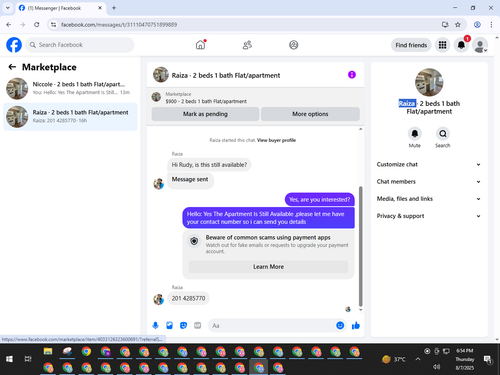
Task: Click the 'Yes, are you interested?' message
Action: click(320, 199)
